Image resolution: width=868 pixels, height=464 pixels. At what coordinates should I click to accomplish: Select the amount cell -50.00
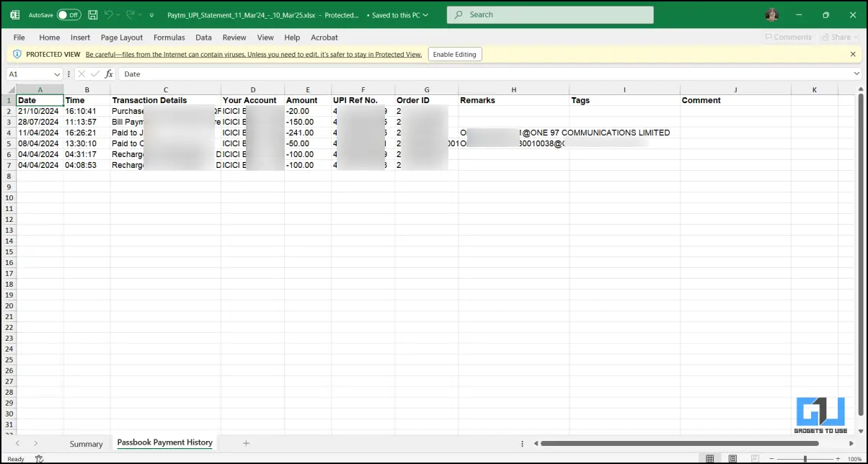(308, 143)
